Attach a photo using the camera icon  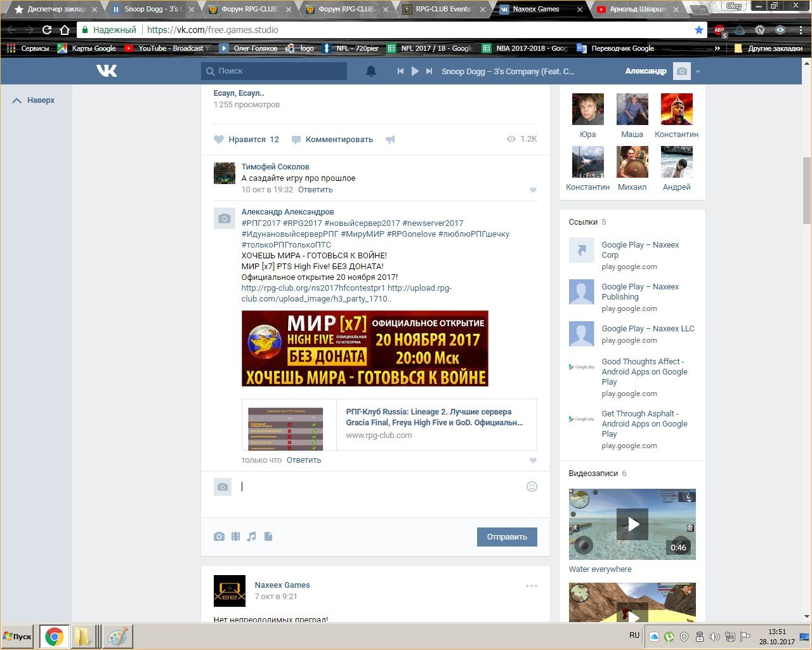(219, 536)
